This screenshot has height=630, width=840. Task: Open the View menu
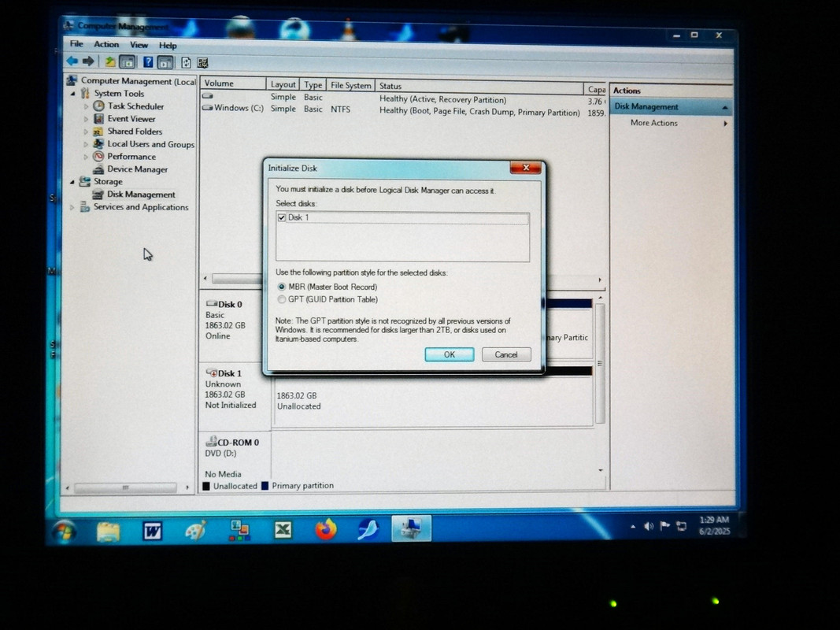(x=139, y=45)
